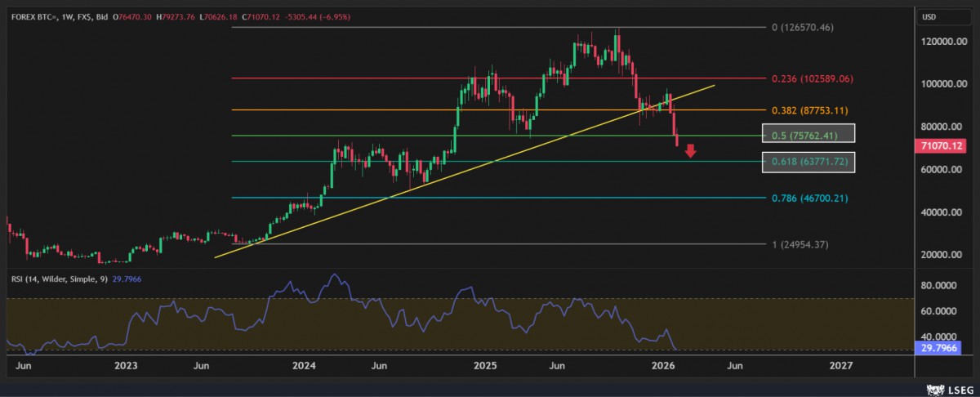Select the RSI (14, Wilder, Simple, 9) legend
This screenshot has width=980, height=397.
59,279
